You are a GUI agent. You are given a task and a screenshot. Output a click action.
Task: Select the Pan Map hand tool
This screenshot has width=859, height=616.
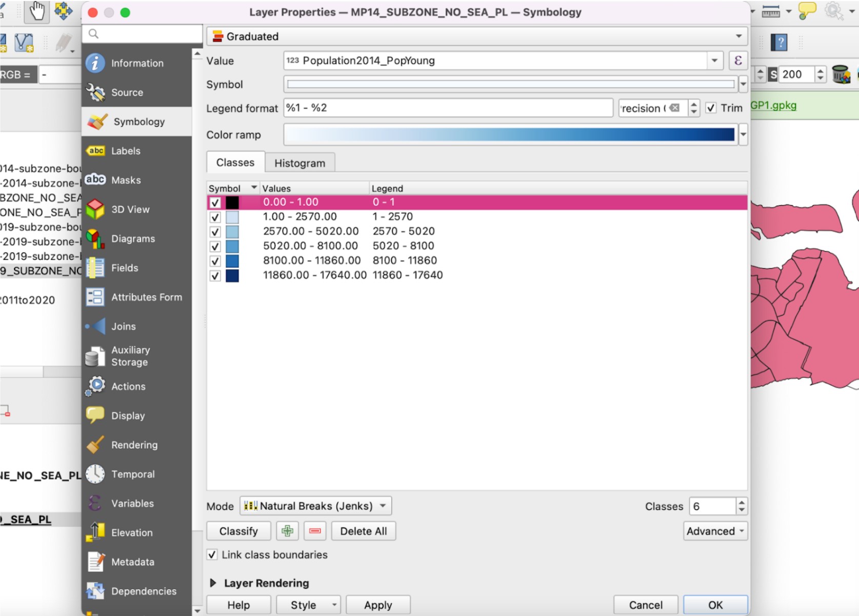pyautogui.click(x=37, y=11)
